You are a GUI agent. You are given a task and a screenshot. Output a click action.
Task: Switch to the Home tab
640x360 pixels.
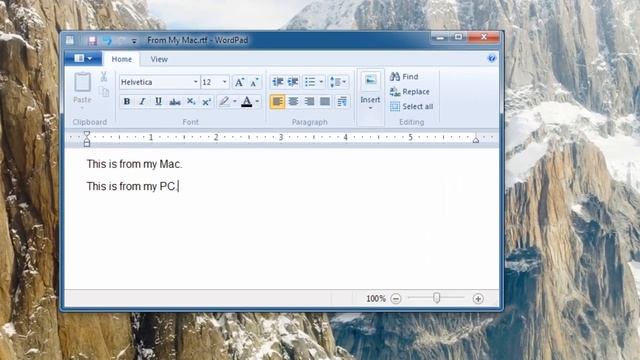pos(122,59)
